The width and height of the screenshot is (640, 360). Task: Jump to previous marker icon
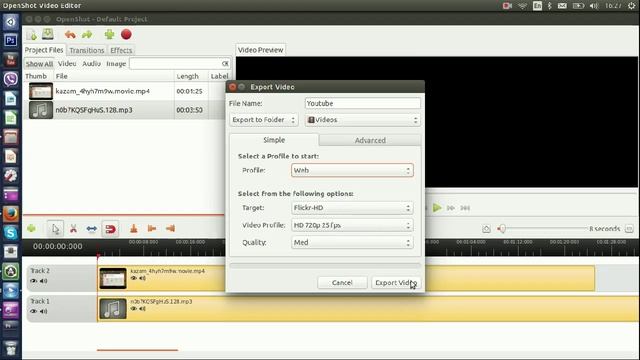[x=152, y=229]
